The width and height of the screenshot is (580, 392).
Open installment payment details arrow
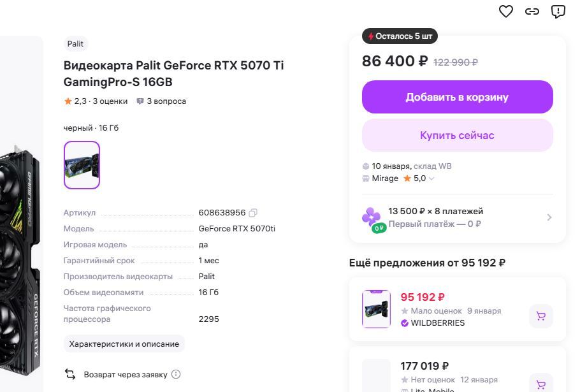point(549,217)
